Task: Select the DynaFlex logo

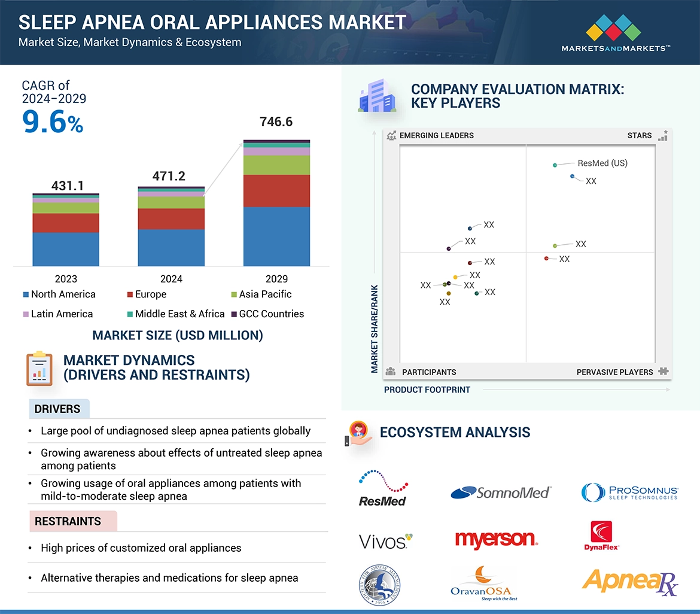Action: tap(601, 536)
